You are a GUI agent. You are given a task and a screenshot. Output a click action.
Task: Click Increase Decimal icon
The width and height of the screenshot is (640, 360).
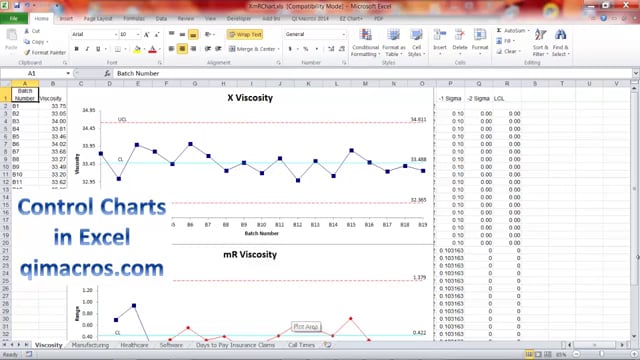[x=331, y=49]
